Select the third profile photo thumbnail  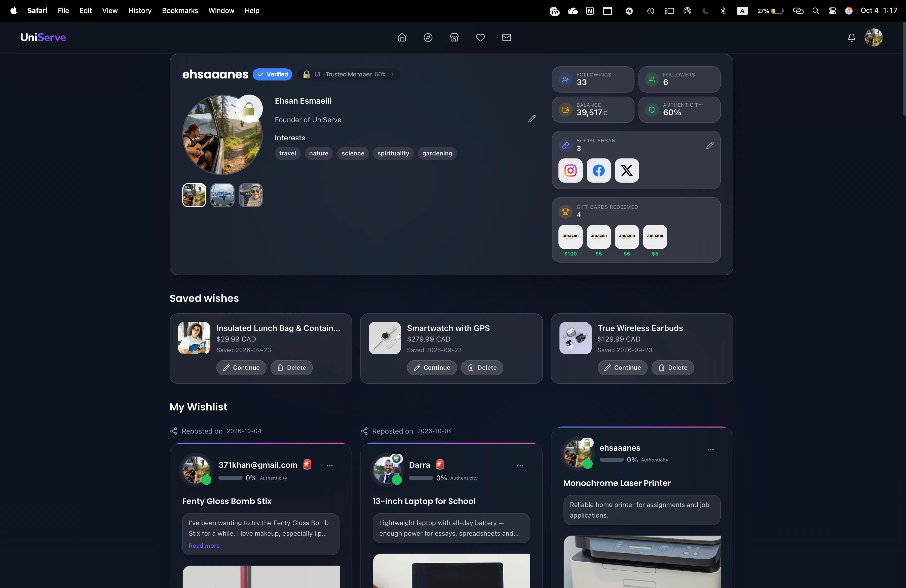tap(250, 195)
